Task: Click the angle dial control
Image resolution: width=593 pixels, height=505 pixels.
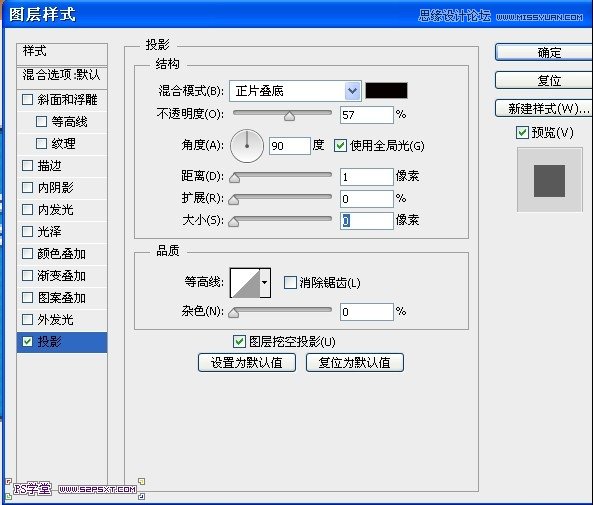Action: [247, 146]
